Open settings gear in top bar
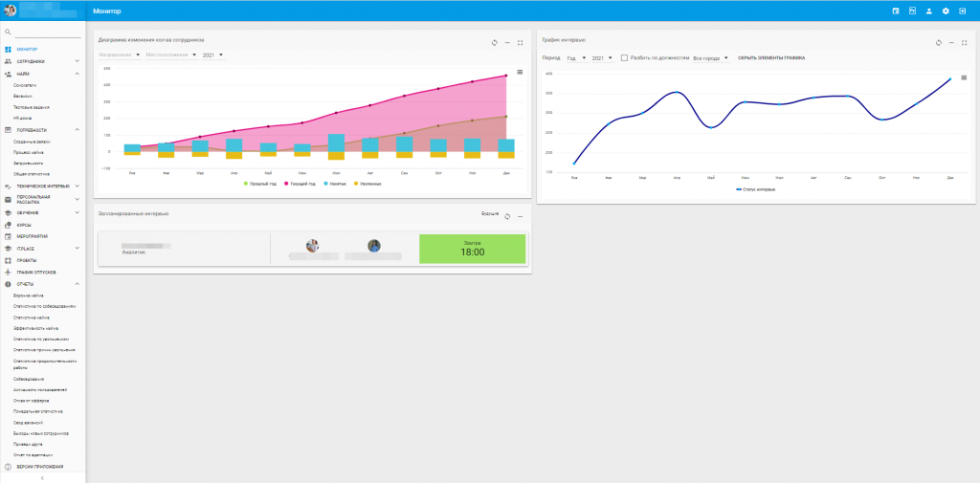Screen dimensions: 980x483 (x=946, y=11)
